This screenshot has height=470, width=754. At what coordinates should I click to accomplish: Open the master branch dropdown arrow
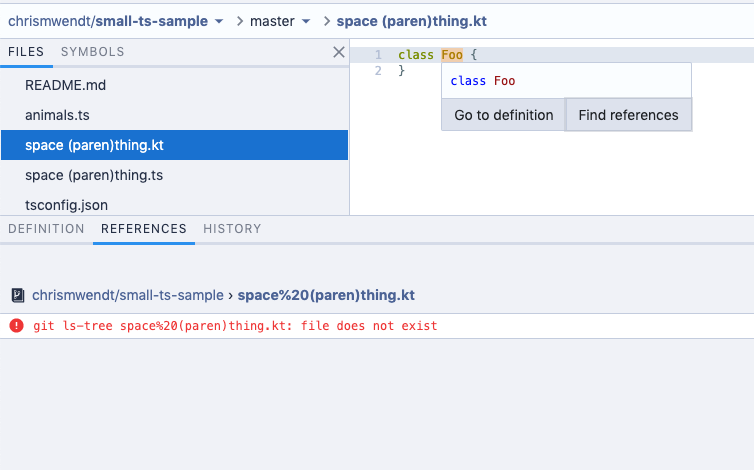point(306,21)
